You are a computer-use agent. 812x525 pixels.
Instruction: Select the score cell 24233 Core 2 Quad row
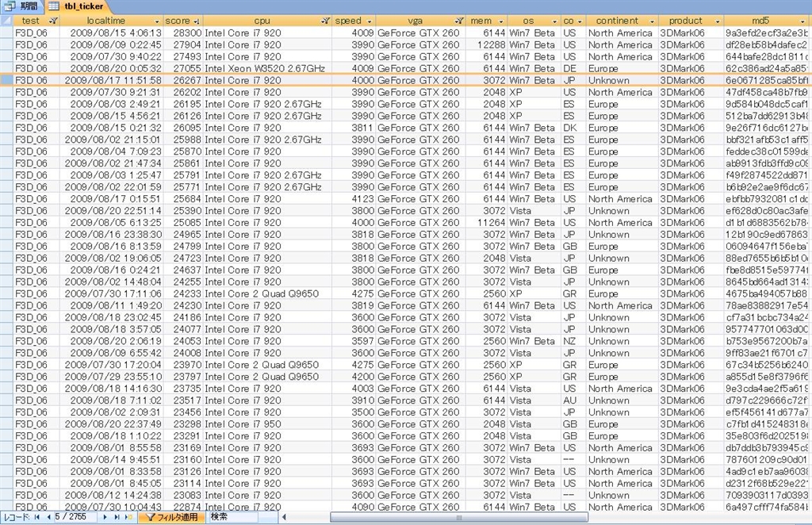[x=183, y=293]
